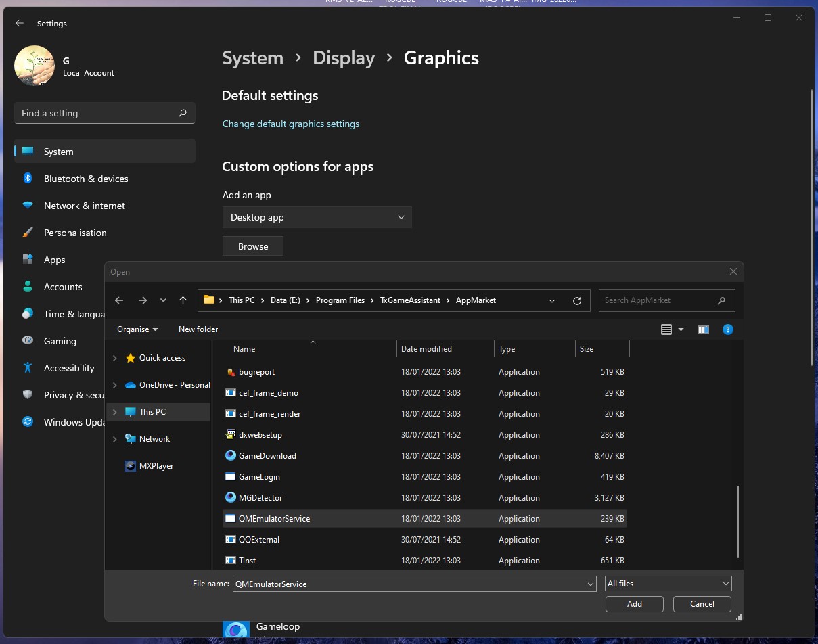Open the help button in dialog

[728, 329]
